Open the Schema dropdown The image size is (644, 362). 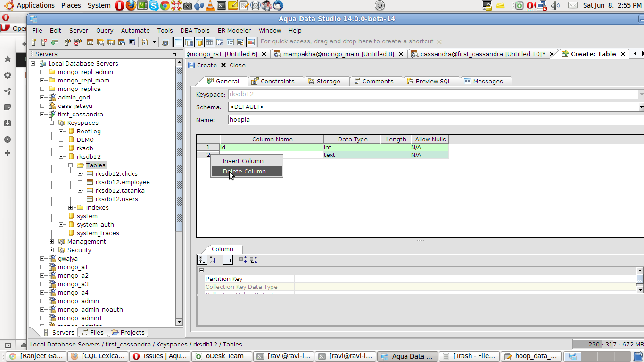[641, 107]
